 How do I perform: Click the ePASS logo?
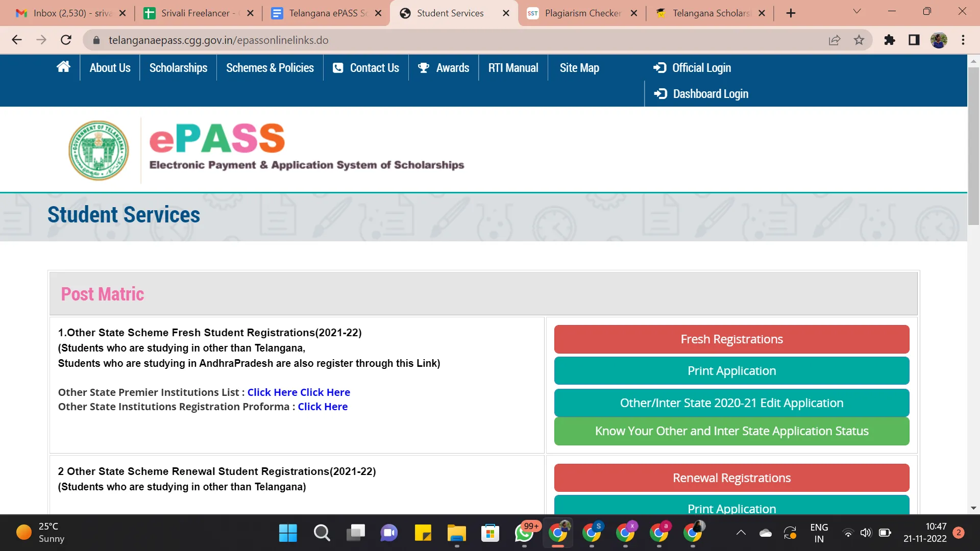[x=217, y=138]
